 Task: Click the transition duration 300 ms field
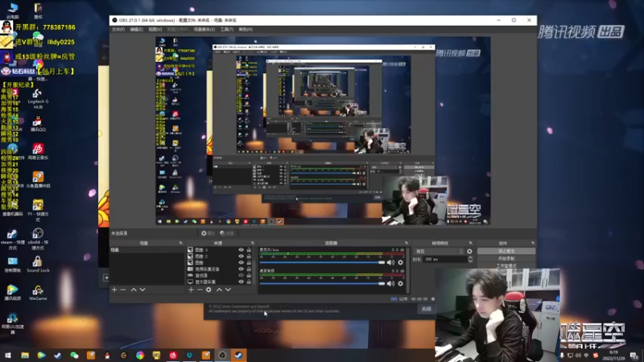coord(445,259)
